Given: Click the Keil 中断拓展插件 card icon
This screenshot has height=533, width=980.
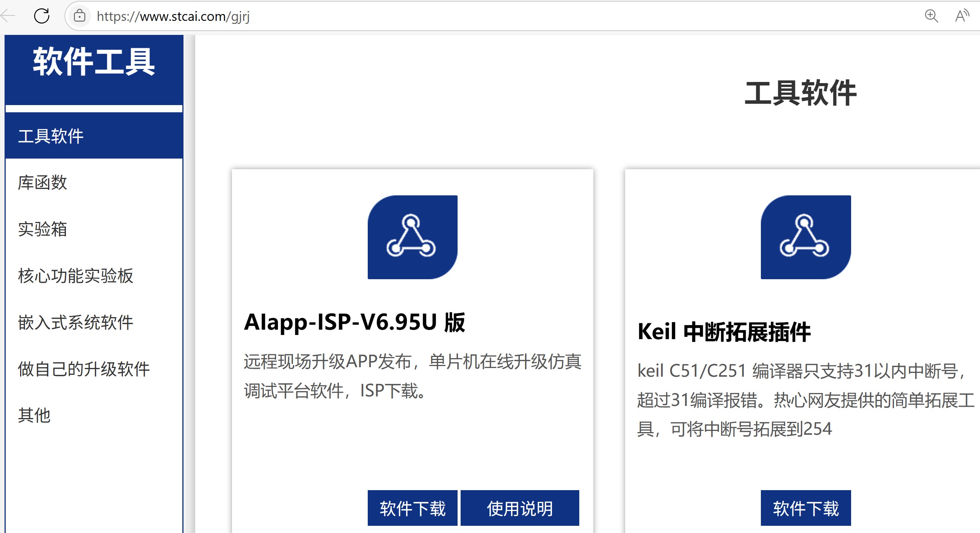Looking at the screenshot, I should pyautogui.click(x=806, y=237).
